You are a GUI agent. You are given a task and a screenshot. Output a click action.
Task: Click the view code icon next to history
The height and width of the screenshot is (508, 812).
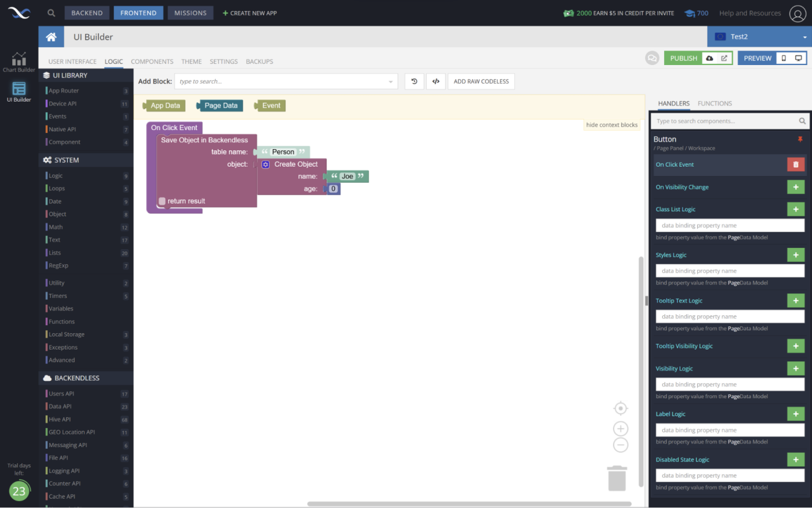tap(436, 81)
